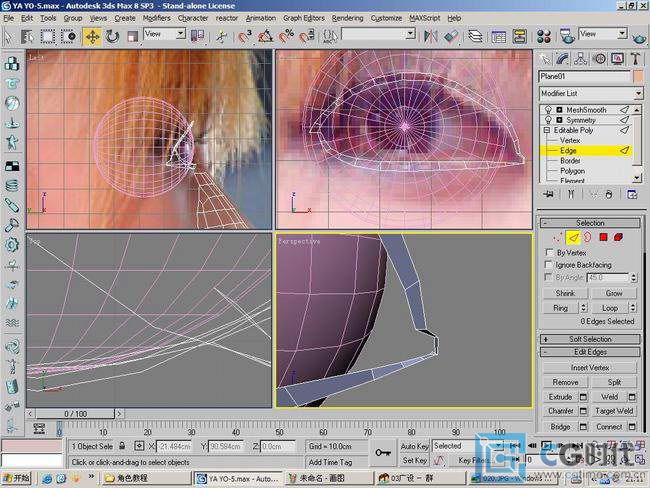Toggle the By Angle checkbox

(549, 277)
